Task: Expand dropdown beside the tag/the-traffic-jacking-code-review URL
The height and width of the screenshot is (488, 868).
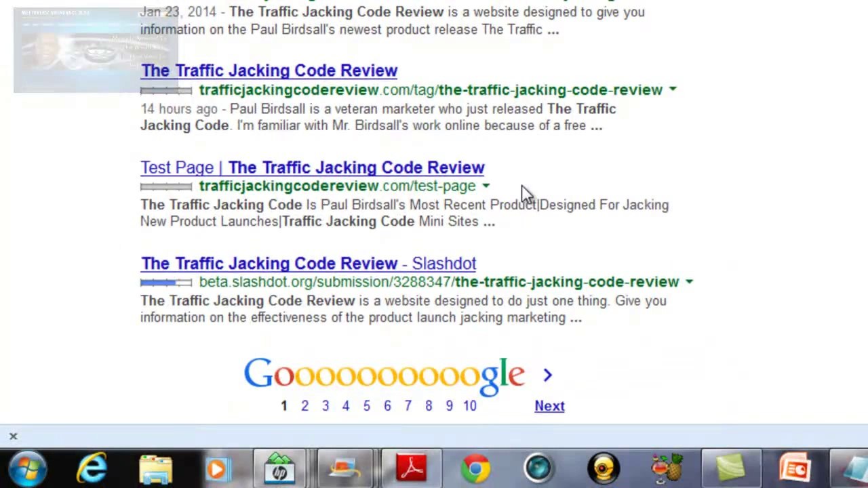Action: 672,89
